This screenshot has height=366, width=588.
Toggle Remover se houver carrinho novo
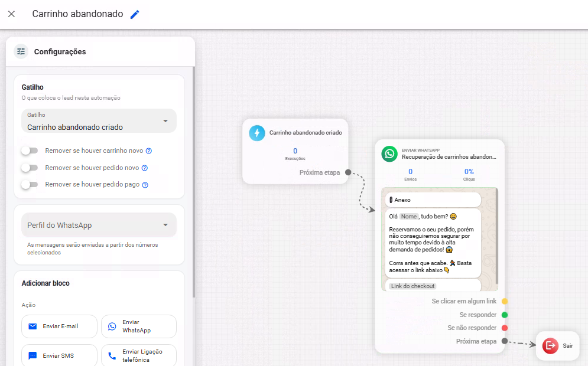[30, 151]
